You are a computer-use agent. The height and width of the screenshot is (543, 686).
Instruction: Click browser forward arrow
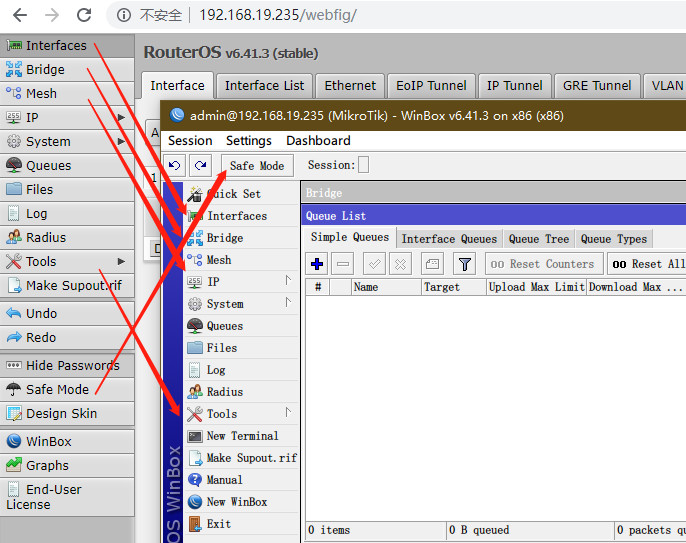tap(52, 15)
